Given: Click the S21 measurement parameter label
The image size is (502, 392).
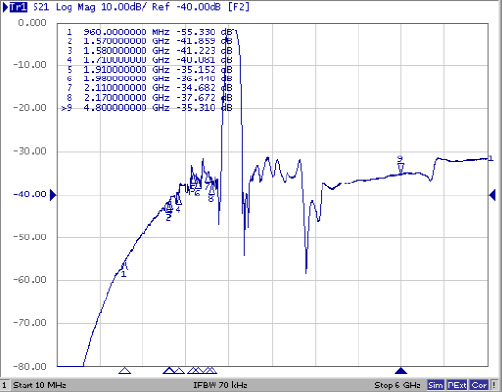Looking at the screenshot, I should [41, 7].
